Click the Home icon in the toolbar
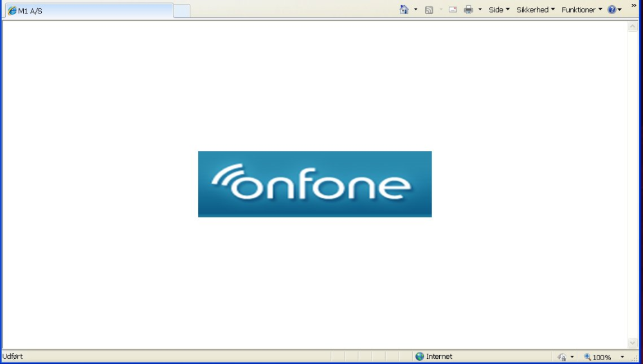This screenshot has width=643, height=364. tap(404, 10)
